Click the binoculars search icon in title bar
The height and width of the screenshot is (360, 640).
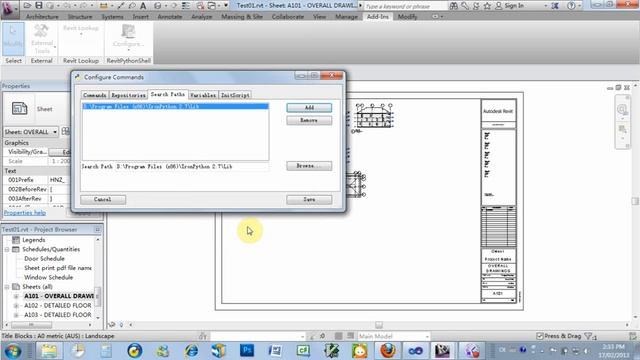click(x=454, y=6)
